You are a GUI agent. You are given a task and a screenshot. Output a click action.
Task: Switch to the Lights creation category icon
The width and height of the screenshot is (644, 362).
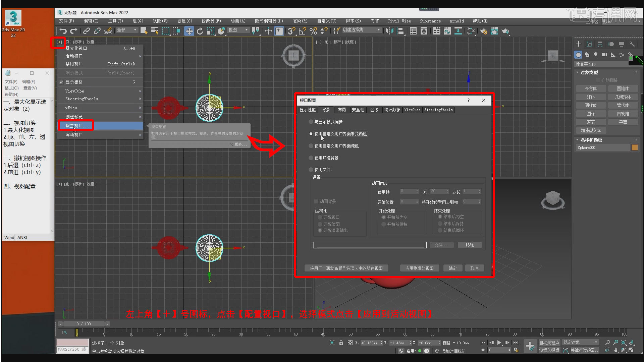coord(596,55)
